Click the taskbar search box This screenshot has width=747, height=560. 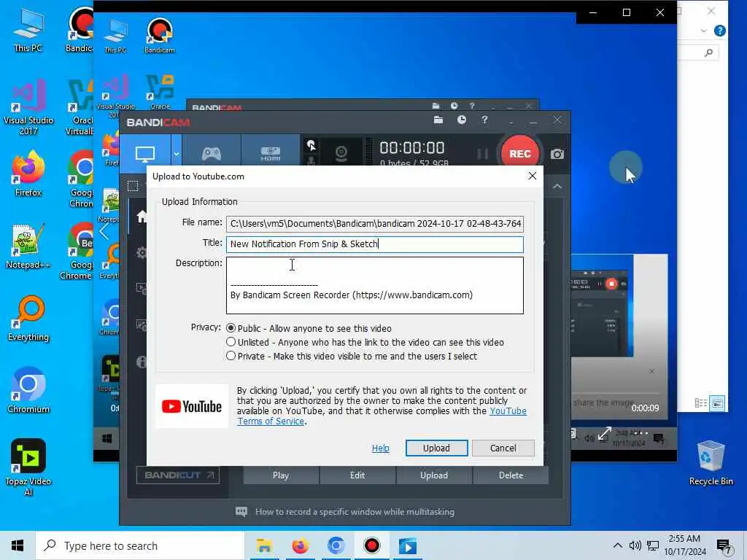(x=139, y=545)
